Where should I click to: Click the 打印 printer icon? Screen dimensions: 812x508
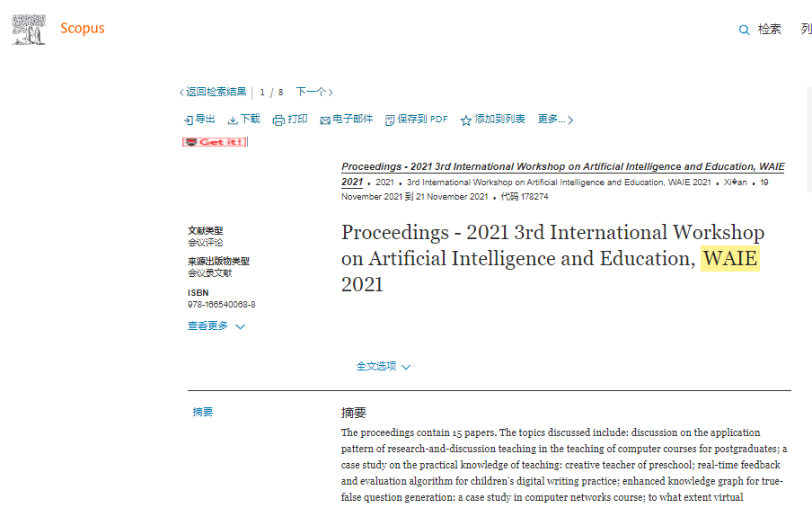[x=278, y=120]
